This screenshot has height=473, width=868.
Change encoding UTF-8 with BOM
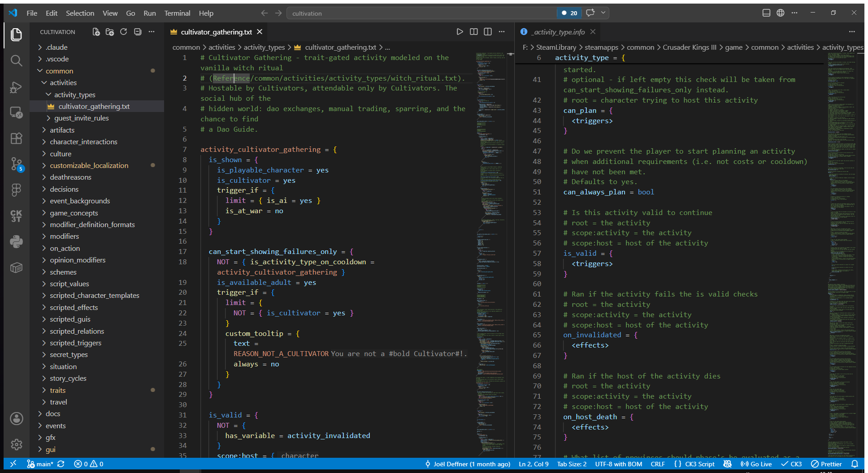click(618, 464)
